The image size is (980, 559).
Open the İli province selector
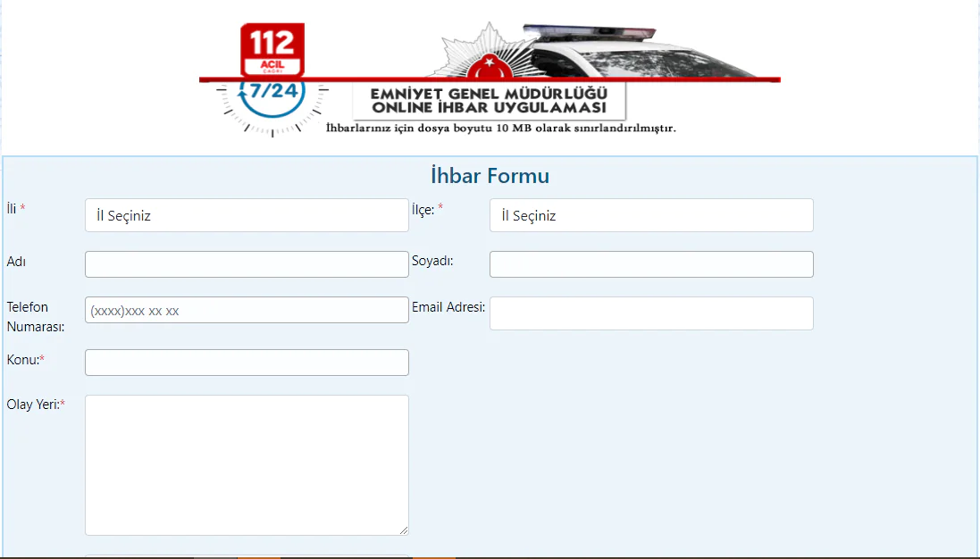pos(247,214)
